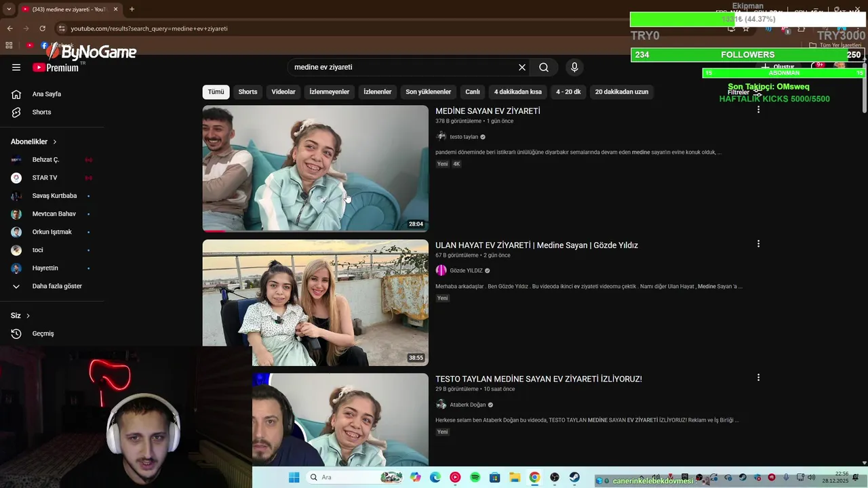The image size is (868, 488).
Task: Select the İzlenmeyenler filter chip
Action: [330, 91]
